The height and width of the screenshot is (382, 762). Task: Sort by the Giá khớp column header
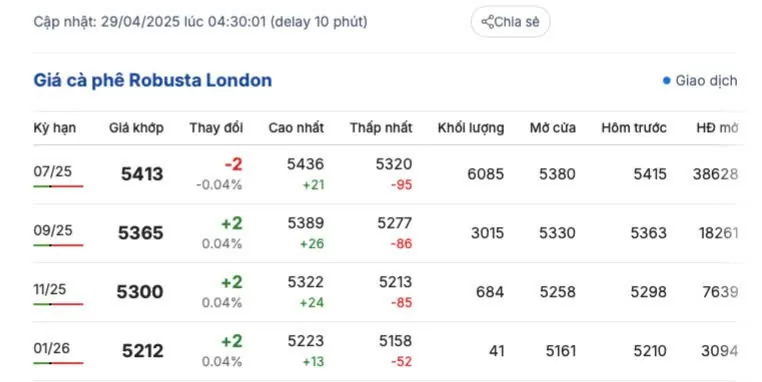point(136,128)
